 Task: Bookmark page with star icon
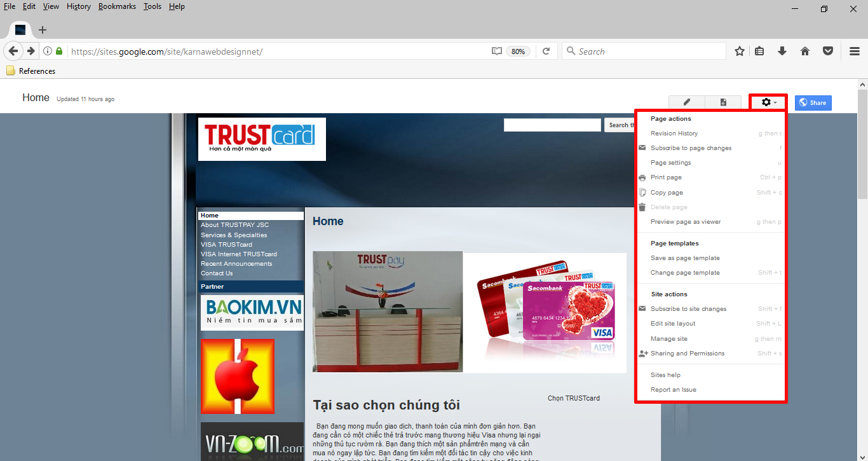739,51
